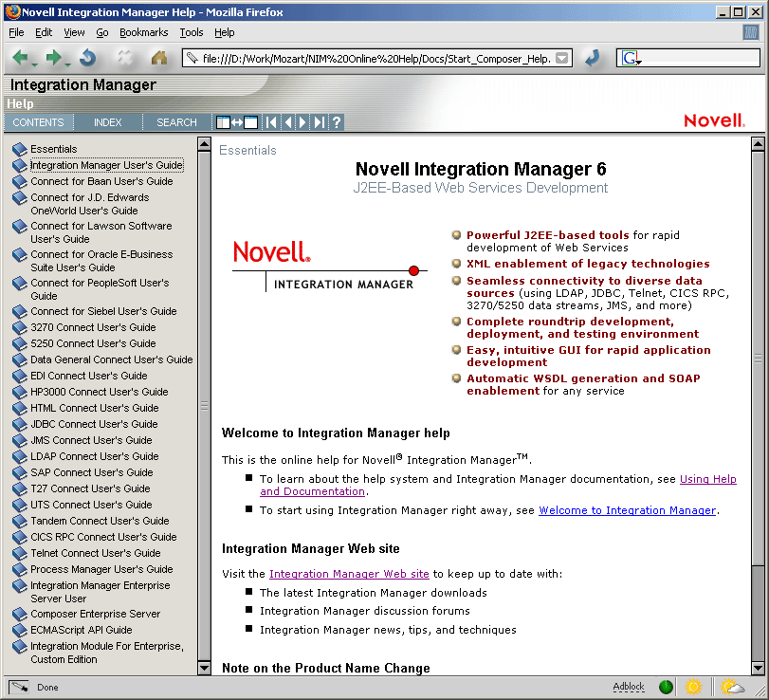Open Integration Manager User's Guide in contents
Screen dimensions: 769x700
[x=106, y=165]
